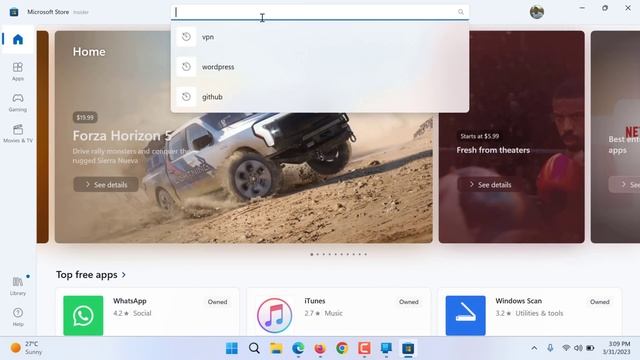
Task: Click the iTunes title text
Action: (315, 301)
